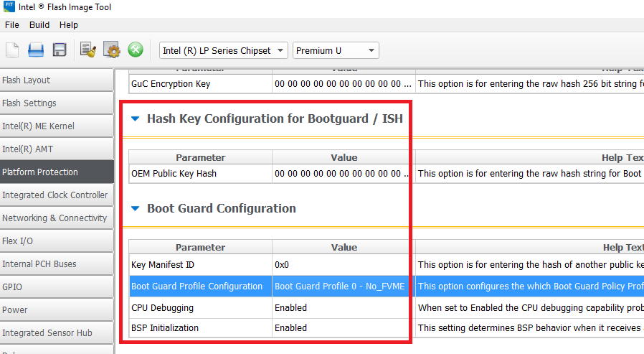
Task: Click the Save floppy disk icon
Action: point(60,50)
